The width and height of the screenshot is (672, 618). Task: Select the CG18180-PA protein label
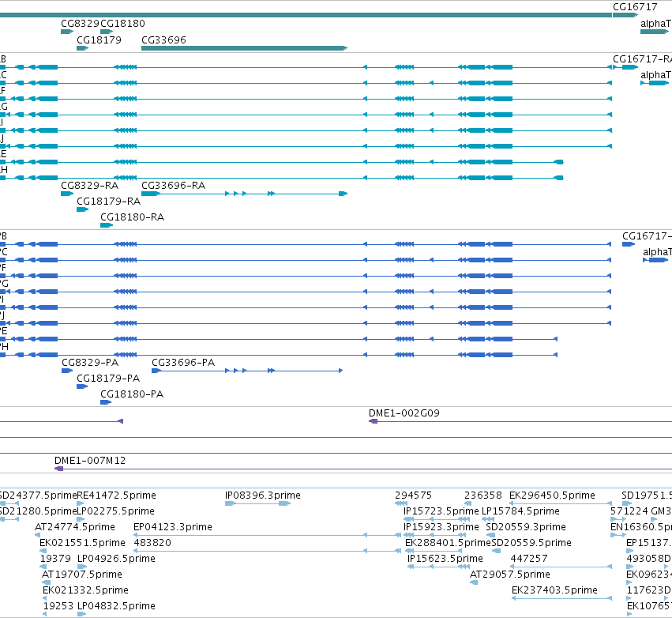132,394
